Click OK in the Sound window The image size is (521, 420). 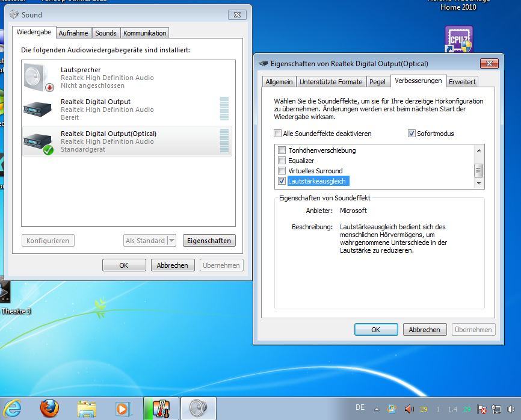pyautogui.click(x=124, y=265)
